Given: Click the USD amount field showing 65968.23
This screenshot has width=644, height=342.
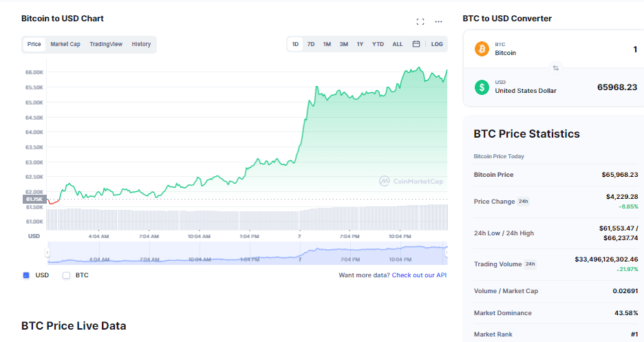Looking at the screenshot, I should pos(617,87).
